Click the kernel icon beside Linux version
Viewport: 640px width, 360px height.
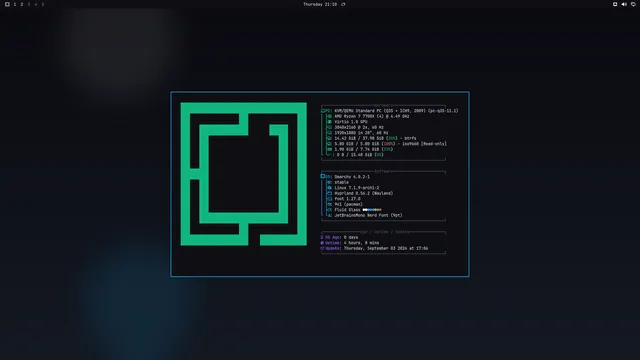(x=329, y=188)
